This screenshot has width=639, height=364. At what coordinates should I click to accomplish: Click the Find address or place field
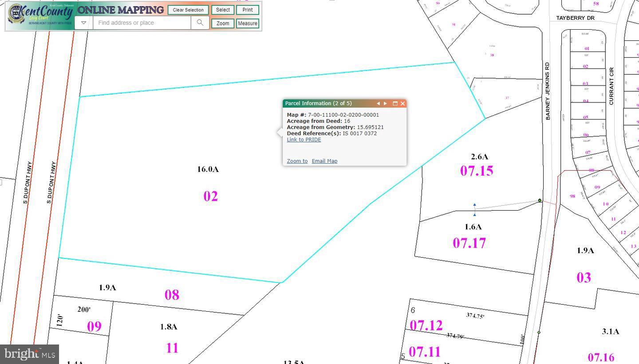[x=142, y=23]
